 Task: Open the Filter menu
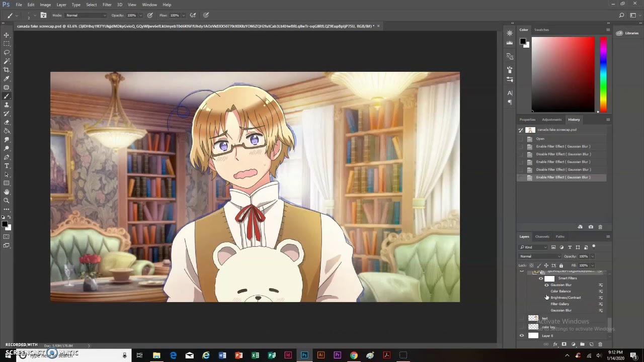tap(107, 5)
